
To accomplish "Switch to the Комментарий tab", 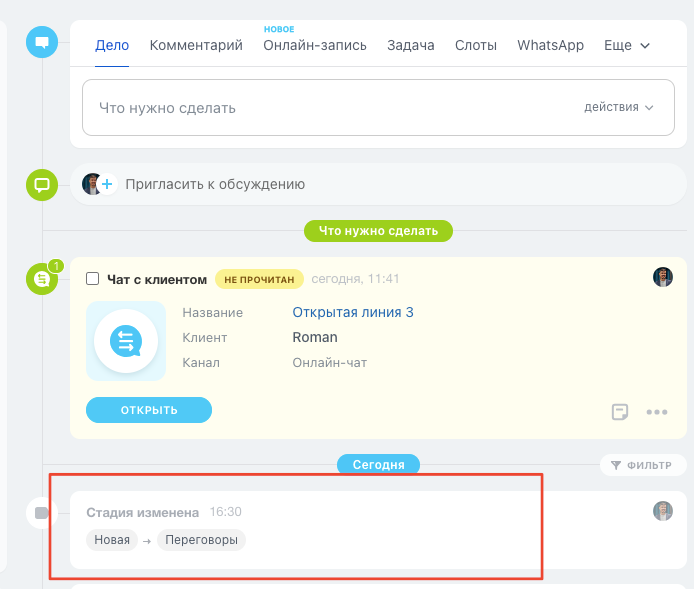I will [x=196, y=45].
